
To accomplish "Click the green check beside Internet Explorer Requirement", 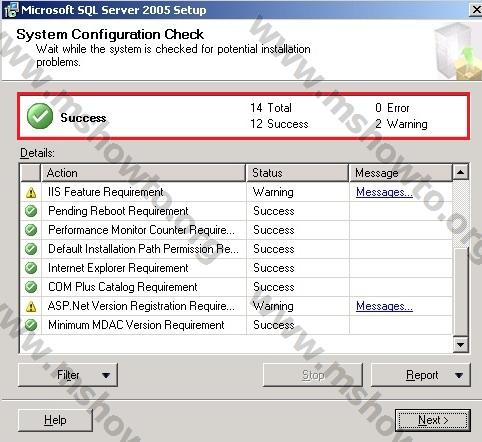I will 31,268.
